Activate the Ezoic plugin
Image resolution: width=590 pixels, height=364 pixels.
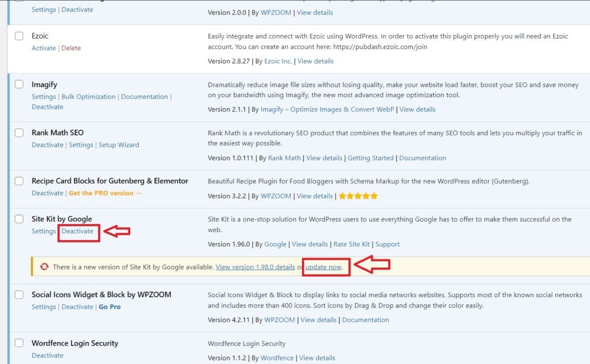click(x=44, y=48)
